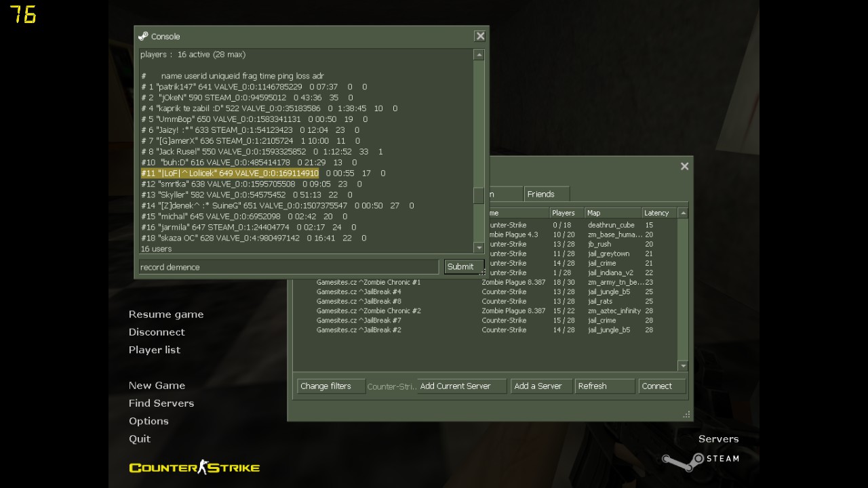This screenshot has width=868, height=488.
Task: Click Zombie Plague 4.3 game cell
Action: point(513,235)
